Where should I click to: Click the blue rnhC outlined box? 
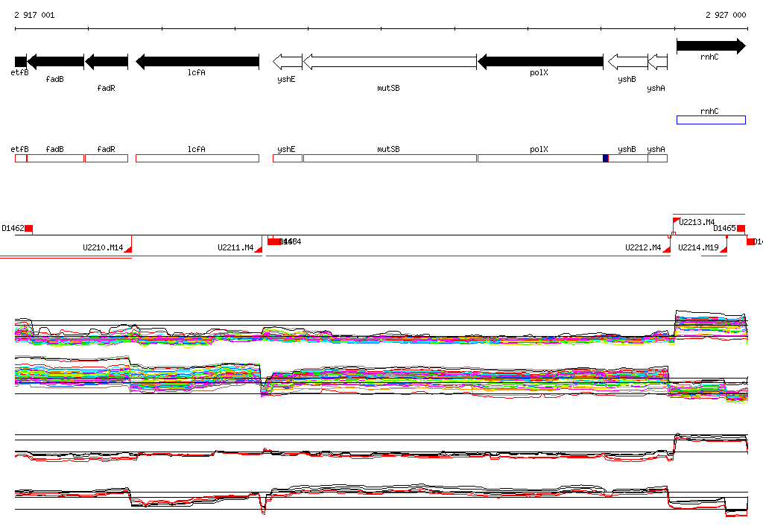coord(711,120)
